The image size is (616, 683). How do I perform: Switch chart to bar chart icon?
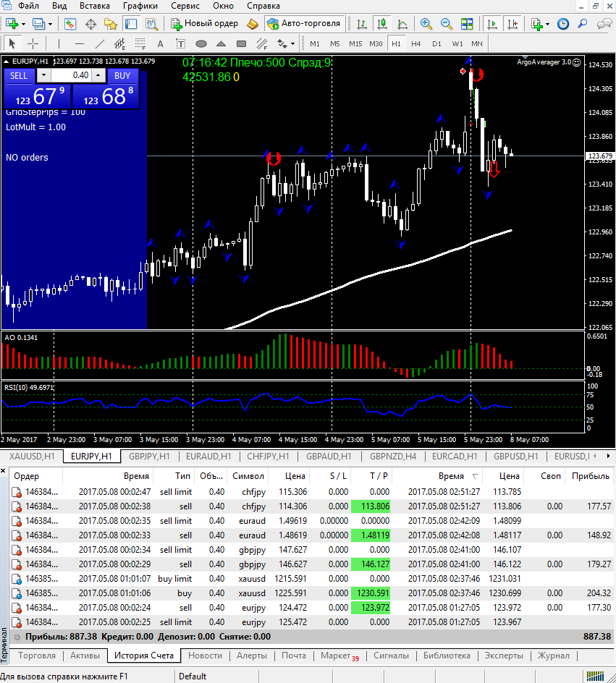pyautogui.click(x=362, y=24)
